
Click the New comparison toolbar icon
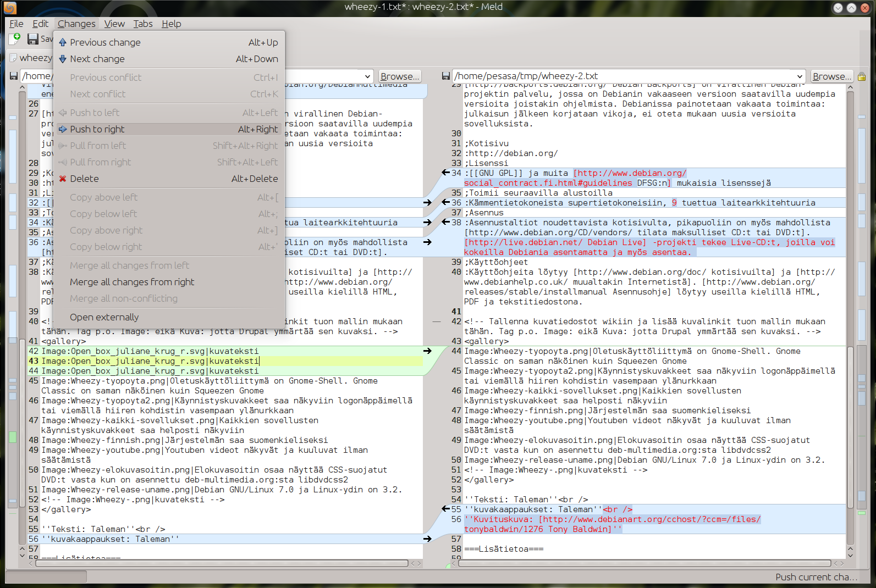click(x=15, y=38)
